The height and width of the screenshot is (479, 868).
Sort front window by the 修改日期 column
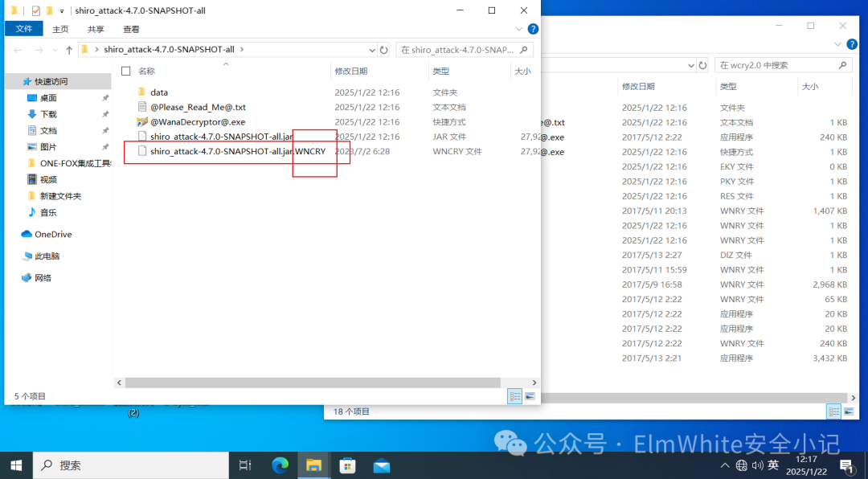coord(351,71)
